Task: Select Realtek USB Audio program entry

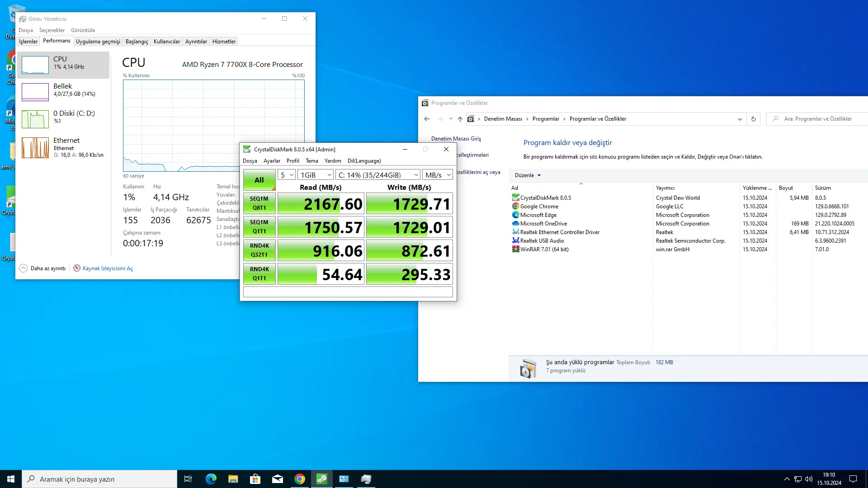Action: pos(542,241)
